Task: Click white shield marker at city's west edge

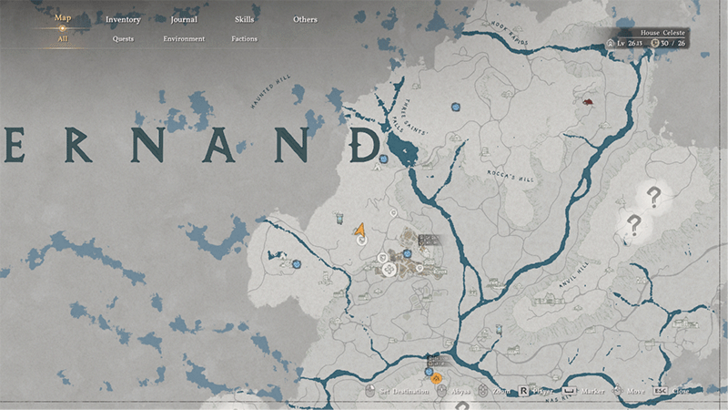Action: point(383,258)
